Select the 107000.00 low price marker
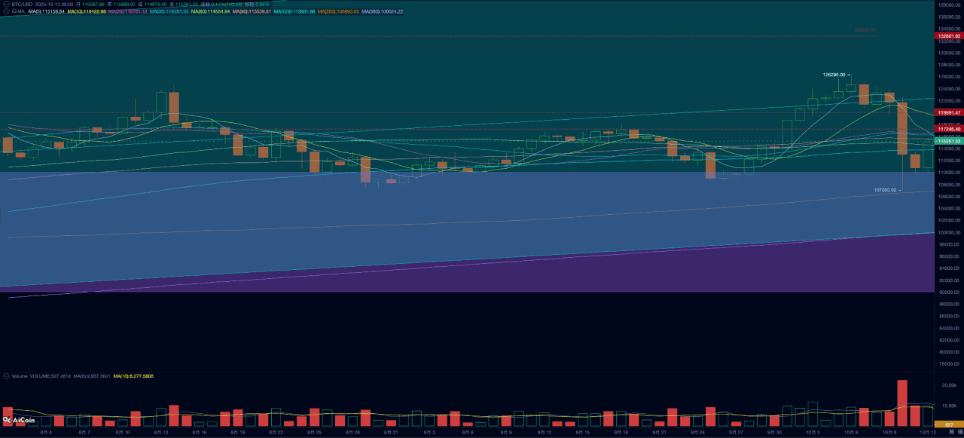Screen dimensions: 964x438 (x=887, y=191)
